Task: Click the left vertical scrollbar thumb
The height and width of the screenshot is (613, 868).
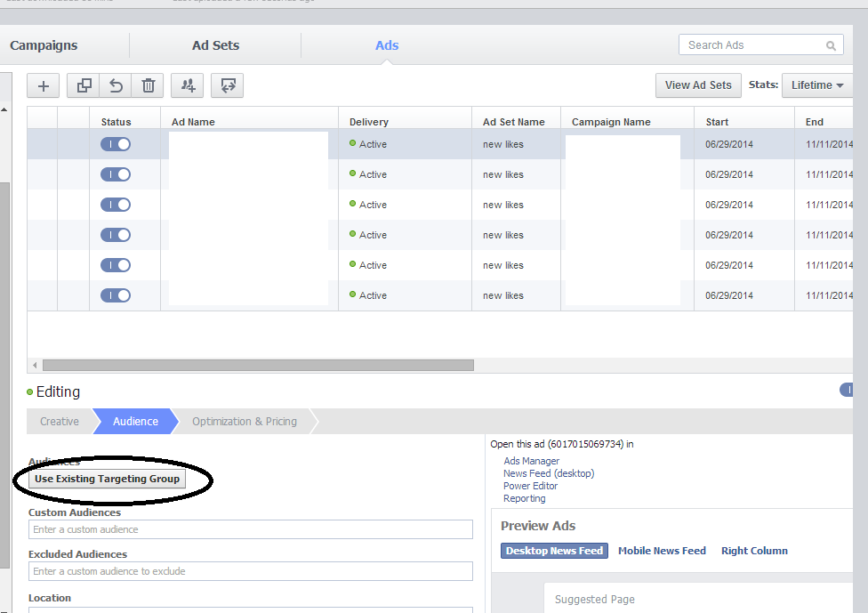Action: point(4,375)
